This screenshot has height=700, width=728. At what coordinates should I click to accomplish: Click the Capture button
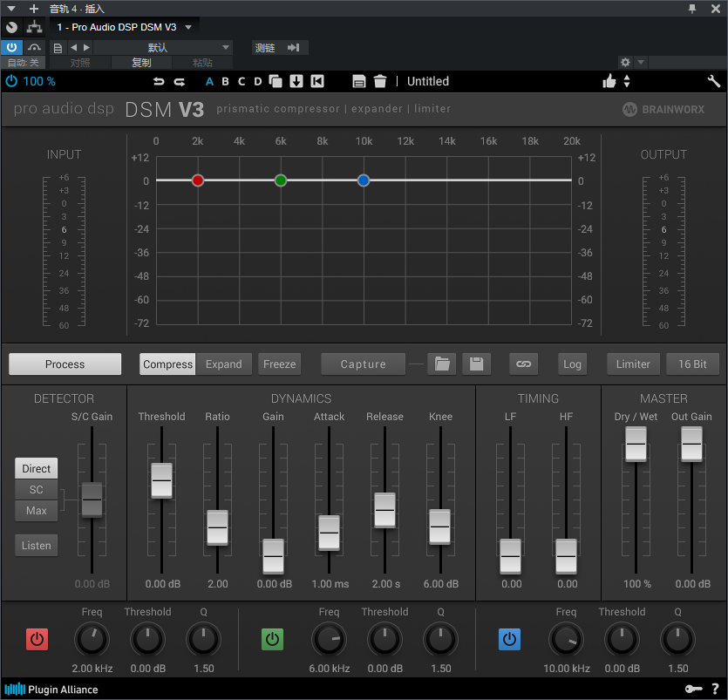tap(363, 364)
